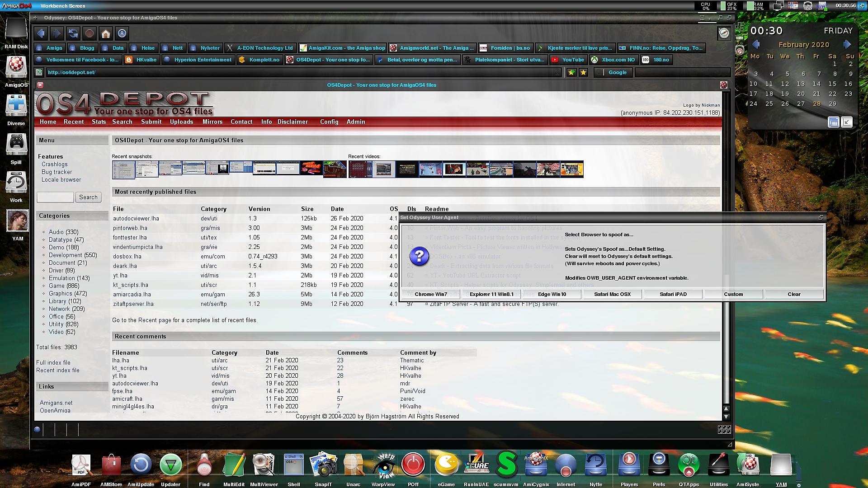Click the first recent snapshot thumbnail

point(123,170)
